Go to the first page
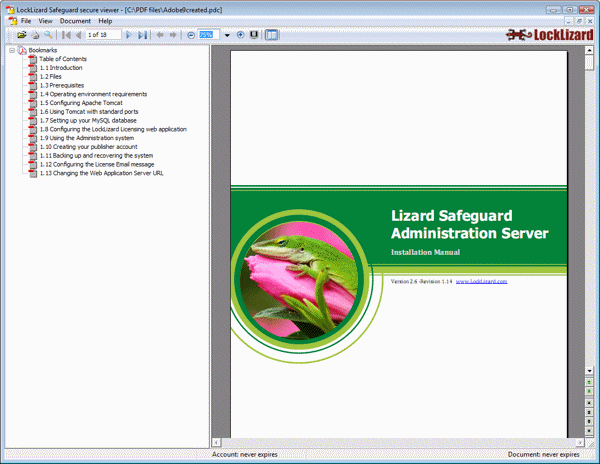 pos(66,35)
